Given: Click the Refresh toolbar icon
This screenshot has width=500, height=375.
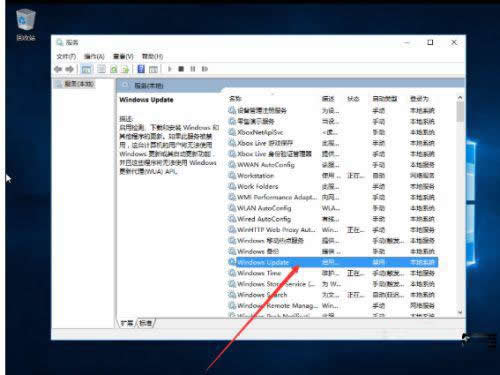Looking at the screenshot, I should point(114,69).
